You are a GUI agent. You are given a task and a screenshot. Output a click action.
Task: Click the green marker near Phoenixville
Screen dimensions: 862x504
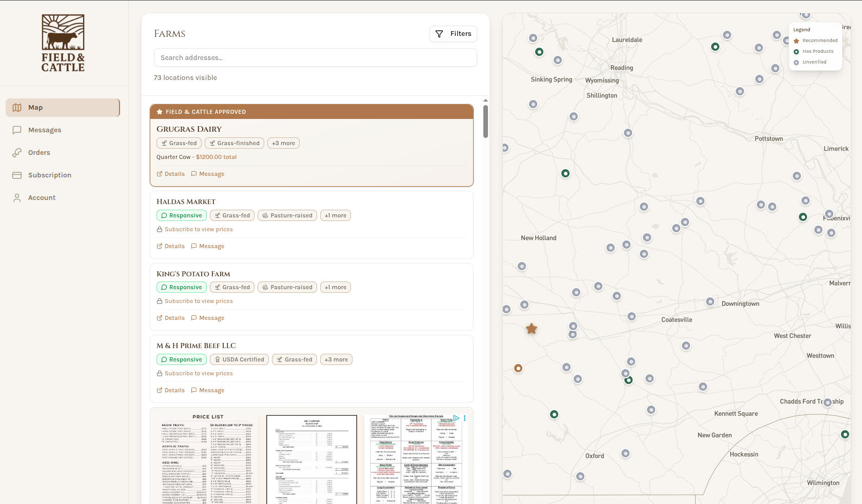click(x=803, y=217)
